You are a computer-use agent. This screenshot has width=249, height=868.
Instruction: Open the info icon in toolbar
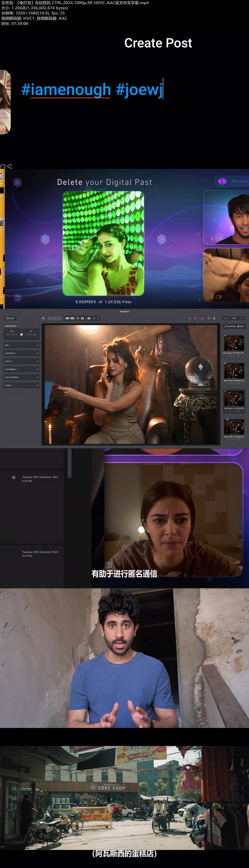point(98,318)
